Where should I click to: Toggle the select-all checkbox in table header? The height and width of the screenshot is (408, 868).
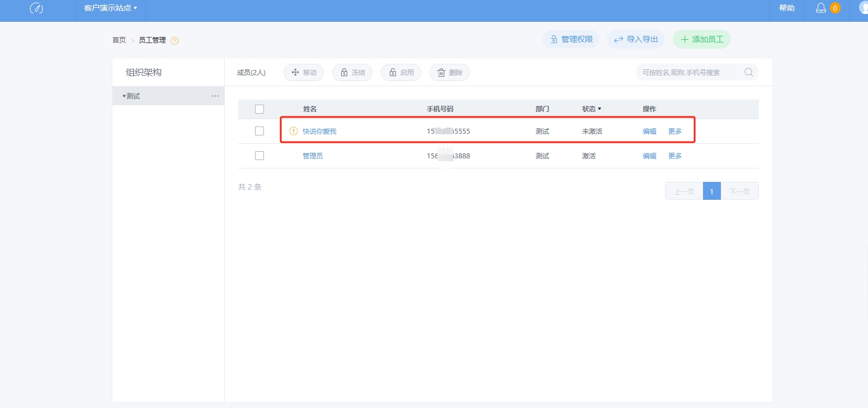coord(260,109)
